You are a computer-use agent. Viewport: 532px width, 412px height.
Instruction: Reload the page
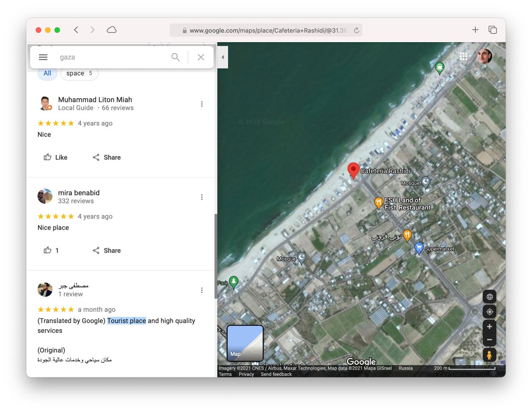coord(357,30)
